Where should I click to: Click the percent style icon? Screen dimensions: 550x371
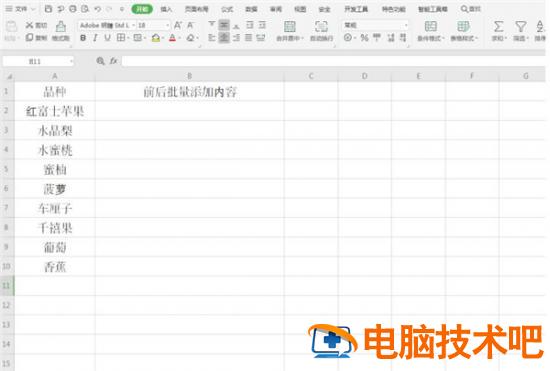pyautogui.click(x=364, y=38)
